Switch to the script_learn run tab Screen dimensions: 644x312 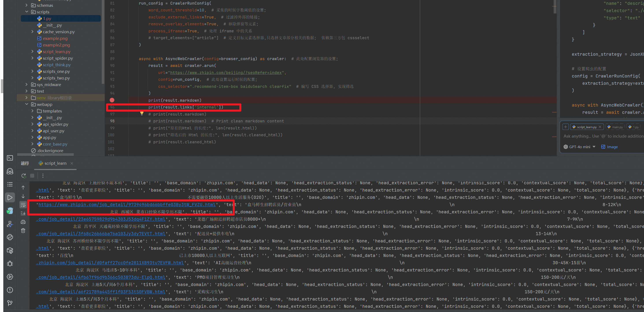coord(55,163)
